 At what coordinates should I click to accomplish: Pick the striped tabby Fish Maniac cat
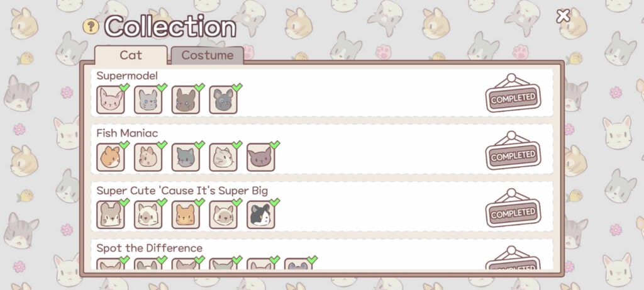[x=223, y=157]
